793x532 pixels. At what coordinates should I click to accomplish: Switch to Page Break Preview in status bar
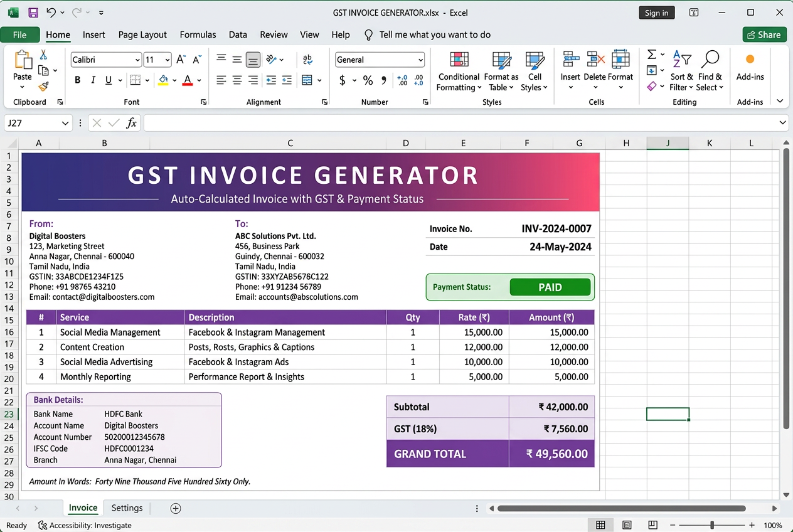click(x=652, y=525)
